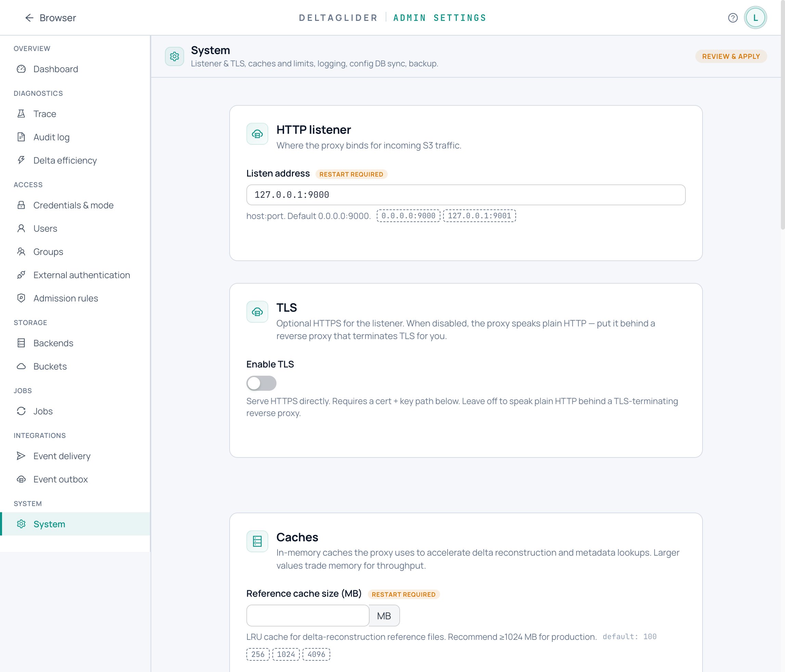Click the DELTAGLIDER title text
The width and height of the screenshot is (785, 672).
(x=338, y=18)
